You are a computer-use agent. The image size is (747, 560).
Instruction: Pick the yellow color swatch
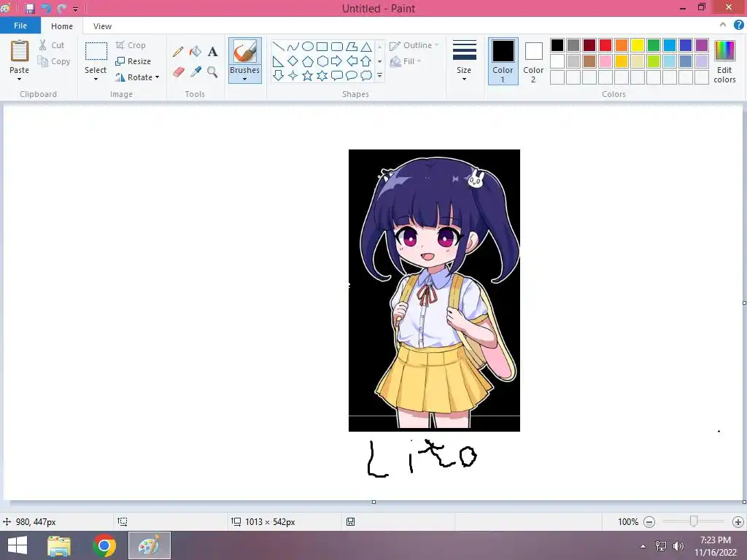(x=638, y=45)
